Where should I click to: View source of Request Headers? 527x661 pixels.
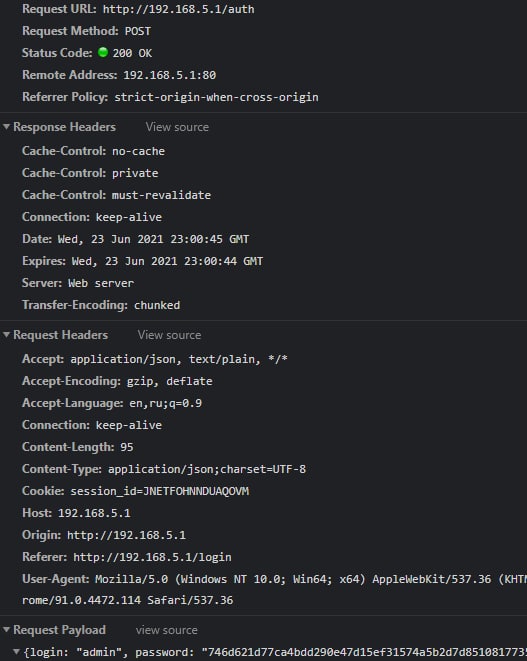(x=169, y=335)
